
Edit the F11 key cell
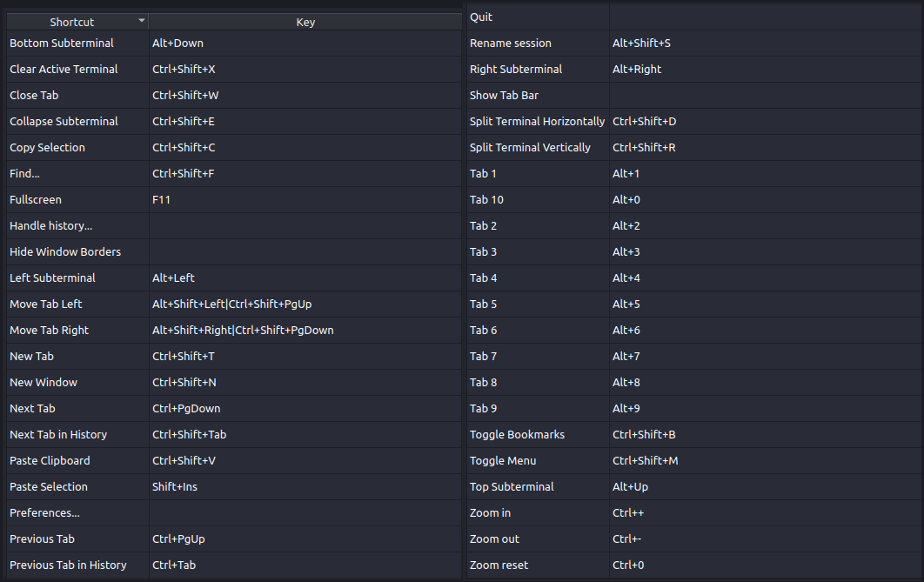coord(305,200)
